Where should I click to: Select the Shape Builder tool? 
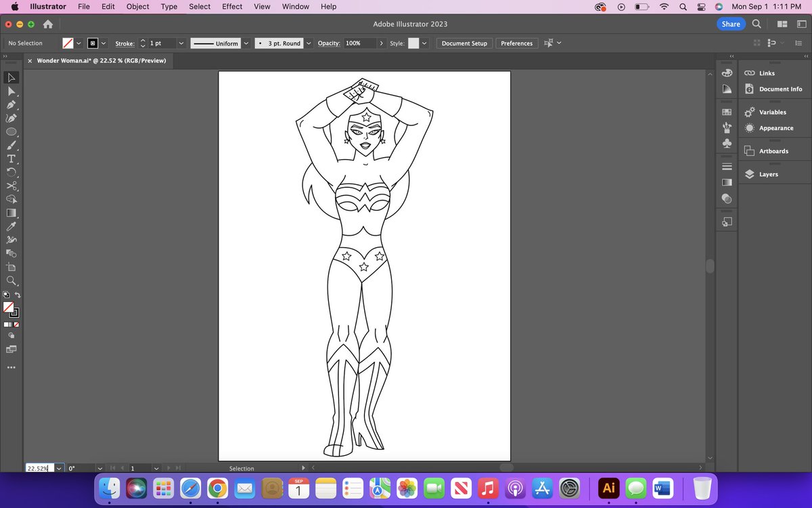[12, 199]
